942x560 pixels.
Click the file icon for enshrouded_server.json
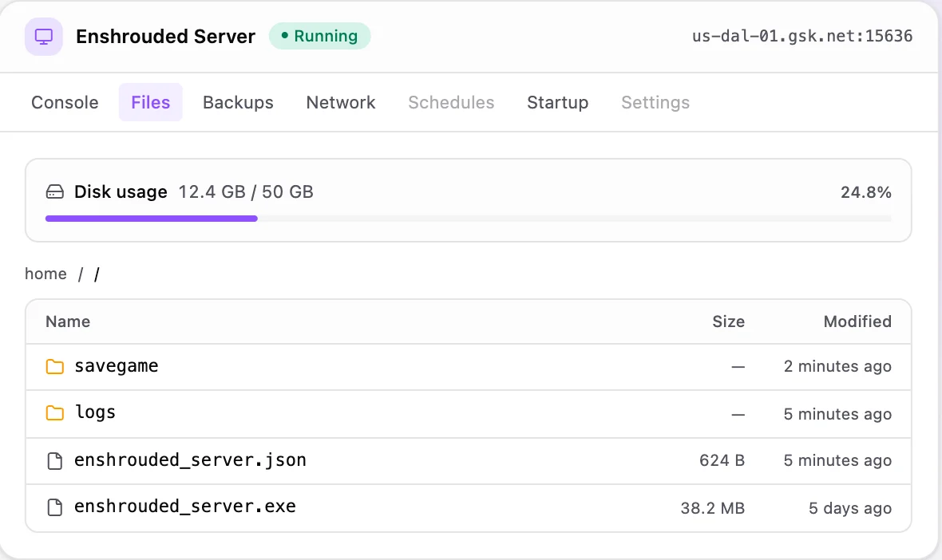54,460
